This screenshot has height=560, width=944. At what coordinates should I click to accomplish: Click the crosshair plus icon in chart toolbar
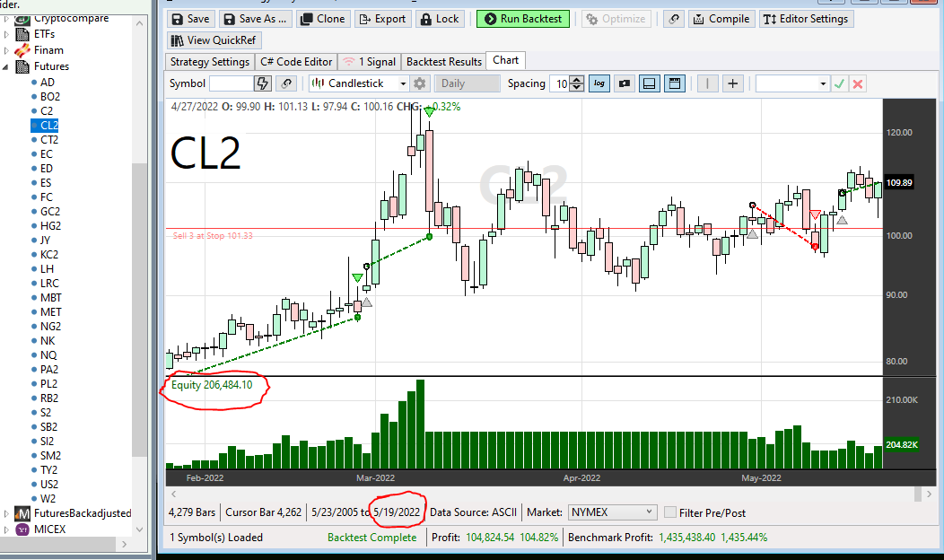(733, 83)
